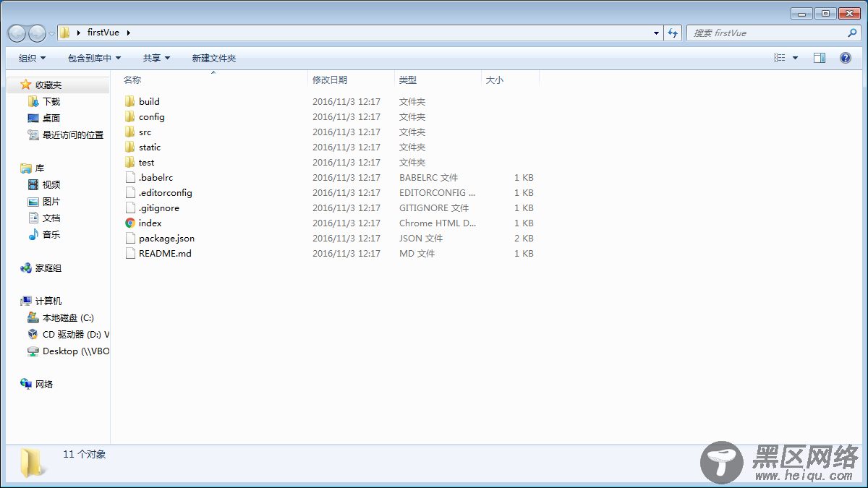Open recent locations dropdown beside navigation arrows
The height and width of the screenshot is (488, 868).
coord(52,34)
